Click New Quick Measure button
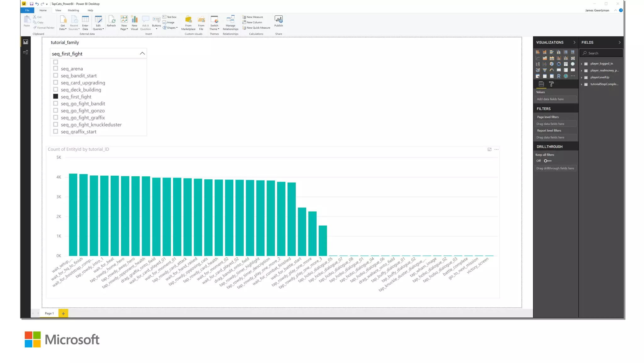This screenshot has height=363, width=644. (256, 28)
